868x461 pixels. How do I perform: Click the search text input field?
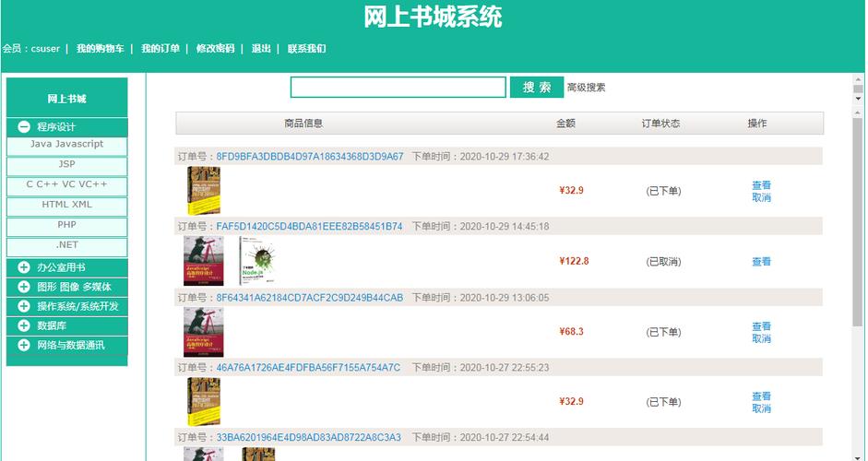tap(398, 88)
